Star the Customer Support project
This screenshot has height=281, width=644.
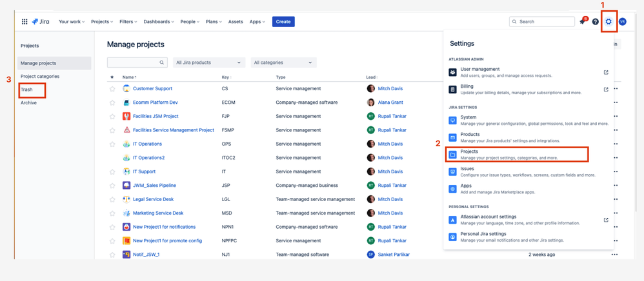tap(112, 88)
